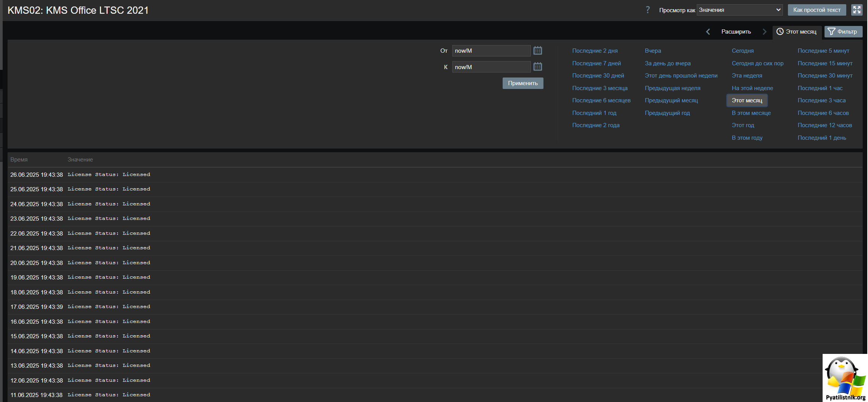Select 'Последние 3 месяца' range
This screenshot has width=868, height=402.
coord(600,88)
